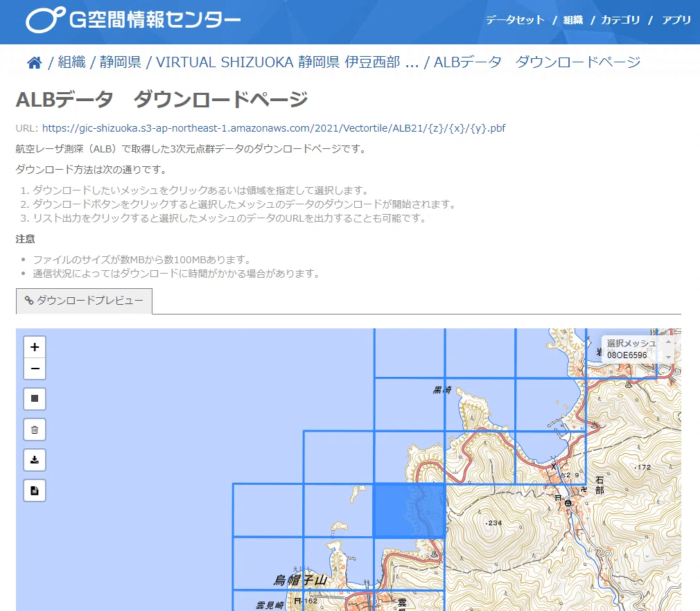The height and width of the screenshot is (611, 700).
Task: Clear selection with the trash icon
Action: (35, 430)
